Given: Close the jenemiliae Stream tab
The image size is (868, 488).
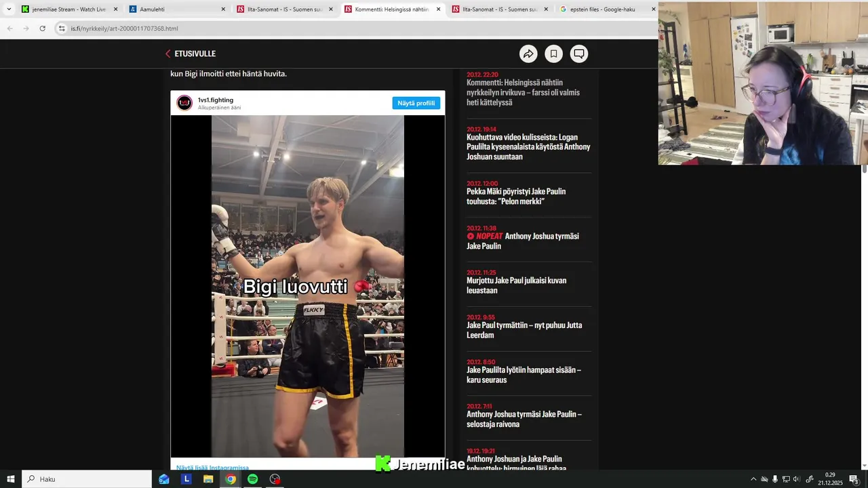Looking at the screenshot, I should tap(115, 9).
